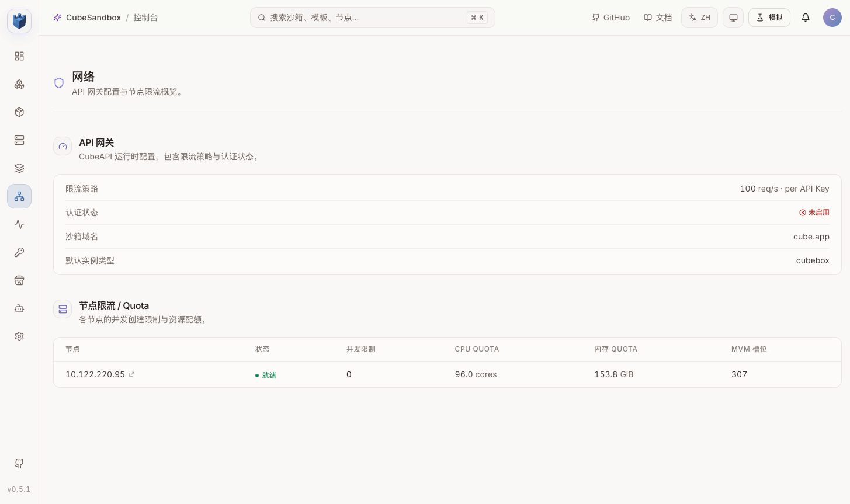Click the shield icon next to 网络 title
The width and height of the screenshot is (850, 504).
59,83
